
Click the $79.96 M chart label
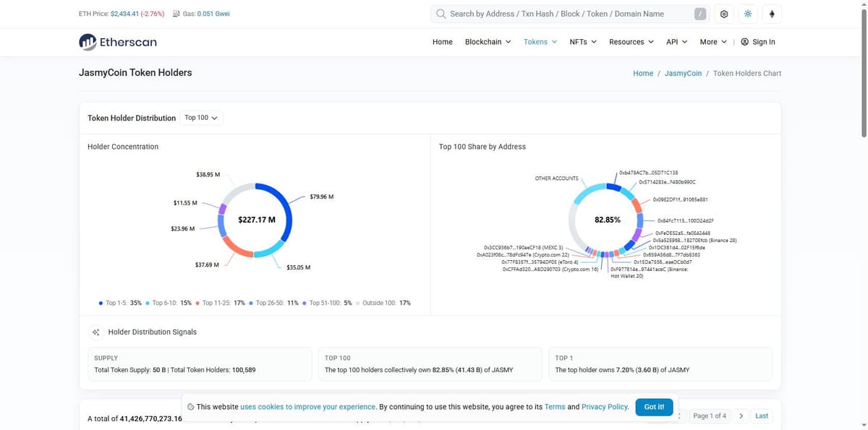[321, 197]
